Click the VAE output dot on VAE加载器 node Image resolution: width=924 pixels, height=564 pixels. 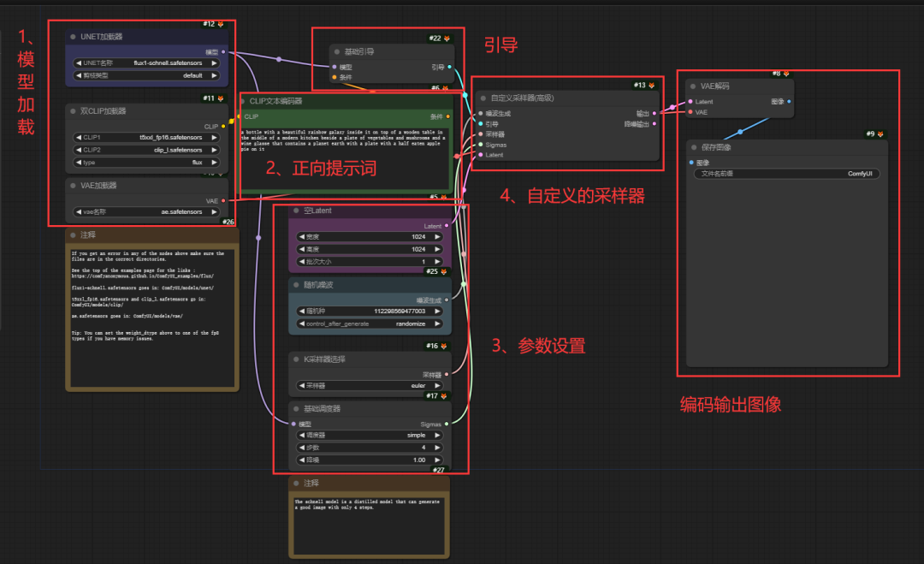[x=224, y=199]
